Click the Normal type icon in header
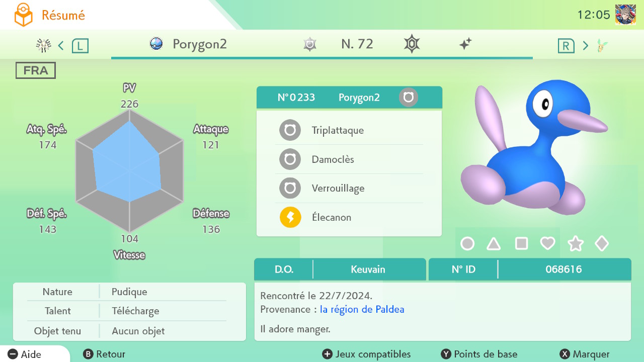644x362 pixels. (x=408, y=97)
